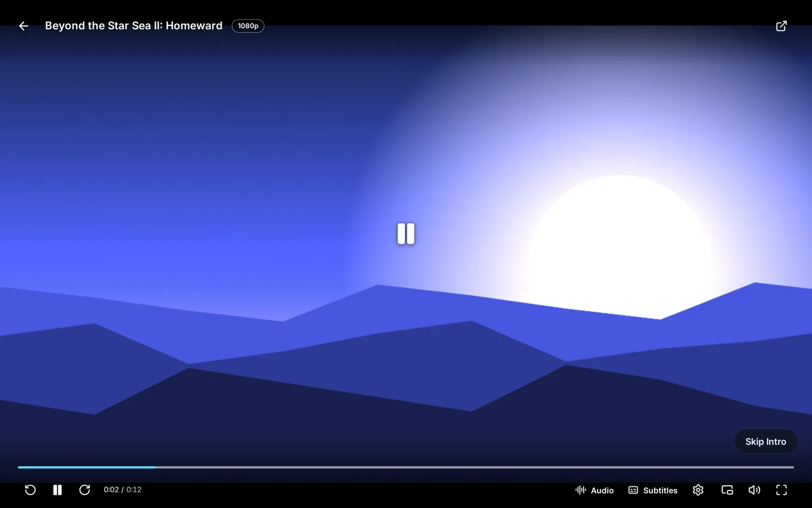Click the center pause overlay icon
The height and width of the screenshot is (508, 812).
tap(406, 234)
